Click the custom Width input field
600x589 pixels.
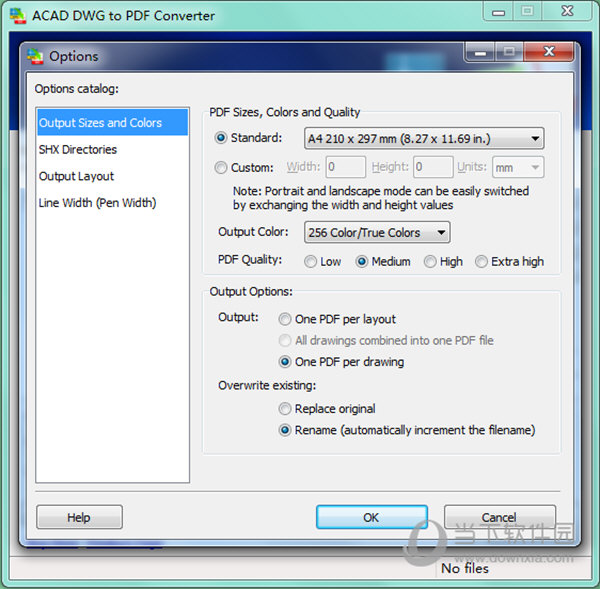(346, 167)
